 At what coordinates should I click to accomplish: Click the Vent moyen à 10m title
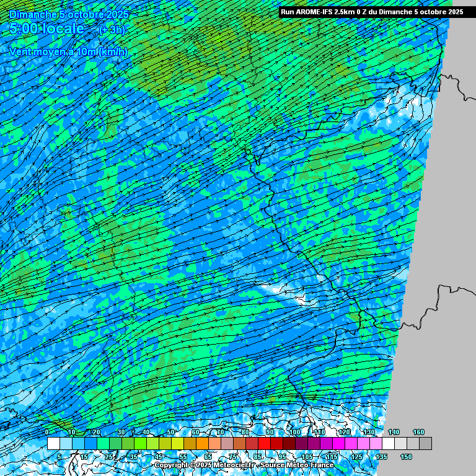[68, 52]
